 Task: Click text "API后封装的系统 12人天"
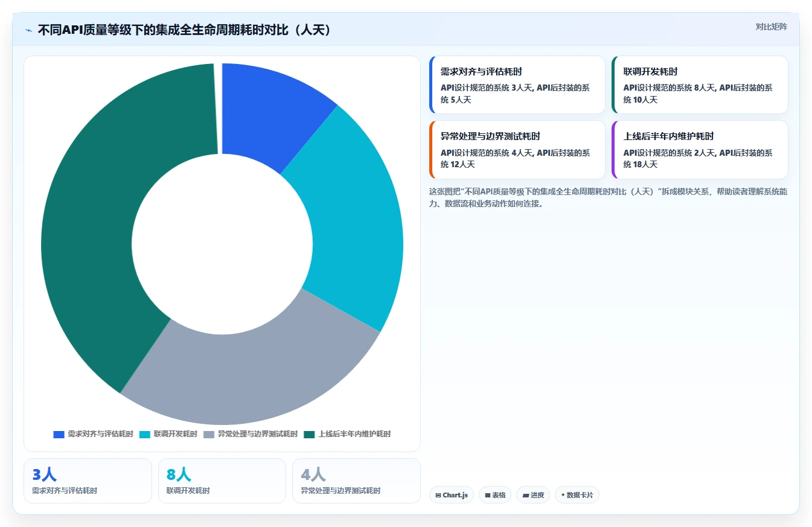click(516, 158)
